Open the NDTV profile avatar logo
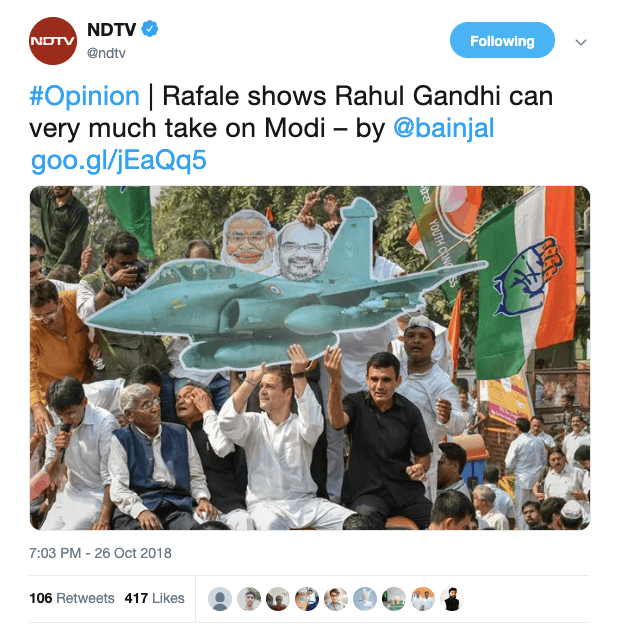This screenshot has height=626, width=617. point(53,41)
